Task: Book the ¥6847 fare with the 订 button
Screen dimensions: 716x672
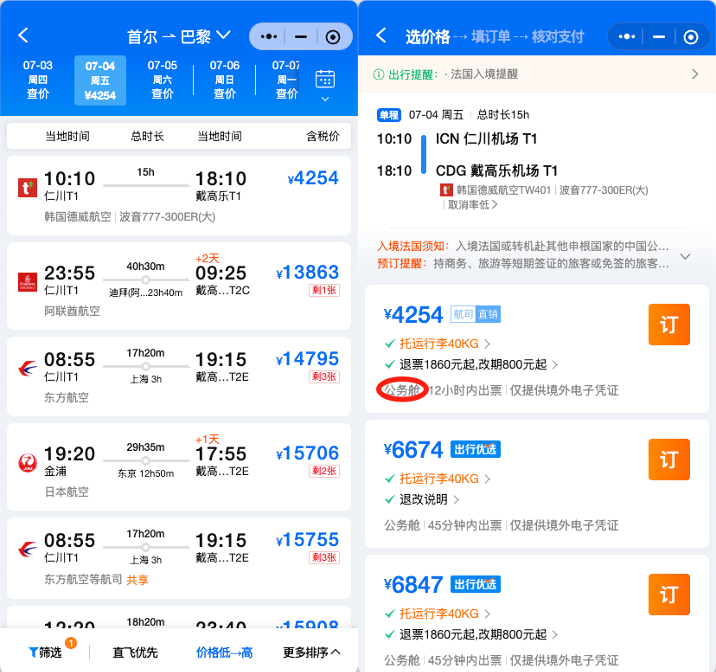Action: pyautogui.click(x=669, y=594)
